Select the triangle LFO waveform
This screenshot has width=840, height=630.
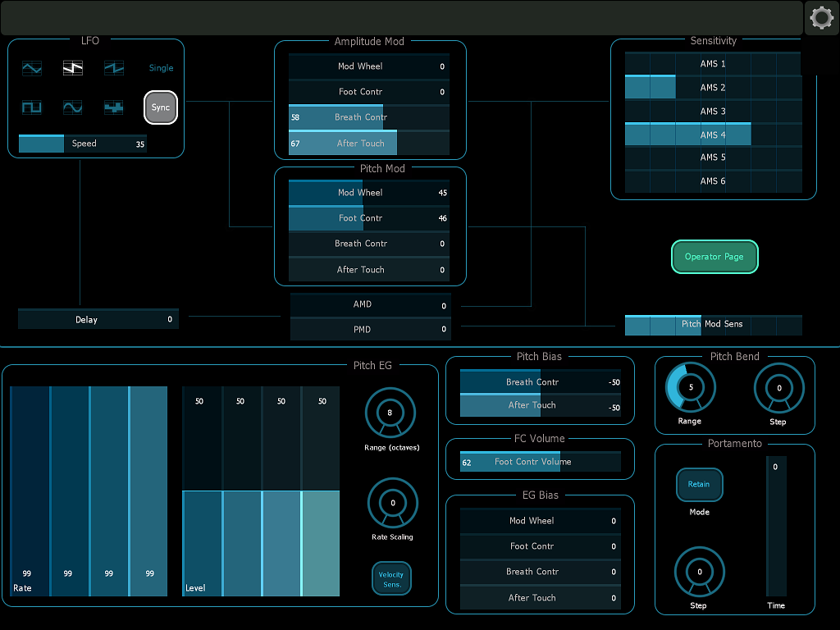31,68
